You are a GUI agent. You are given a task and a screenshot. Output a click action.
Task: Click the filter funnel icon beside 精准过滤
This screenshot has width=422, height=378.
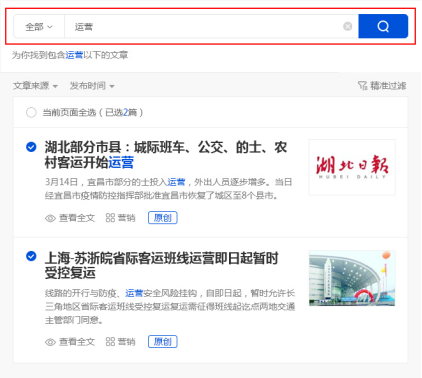pos(362,86)
